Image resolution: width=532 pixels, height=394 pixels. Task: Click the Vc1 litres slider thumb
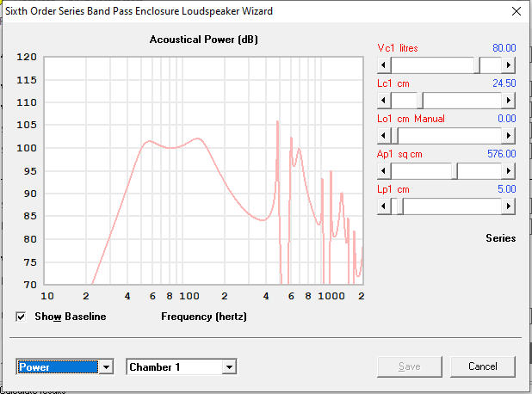point(476,65)
